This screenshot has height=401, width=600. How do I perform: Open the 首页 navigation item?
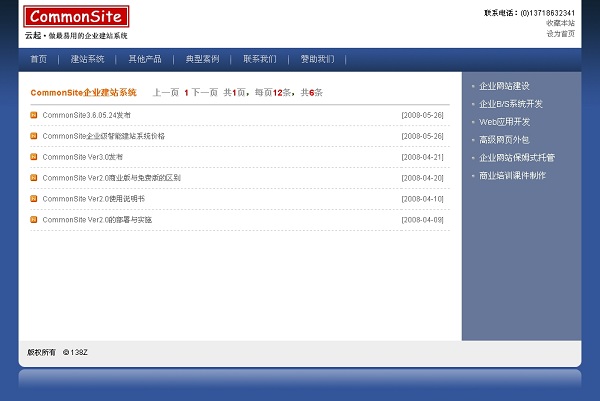click(x=39, y=59)
